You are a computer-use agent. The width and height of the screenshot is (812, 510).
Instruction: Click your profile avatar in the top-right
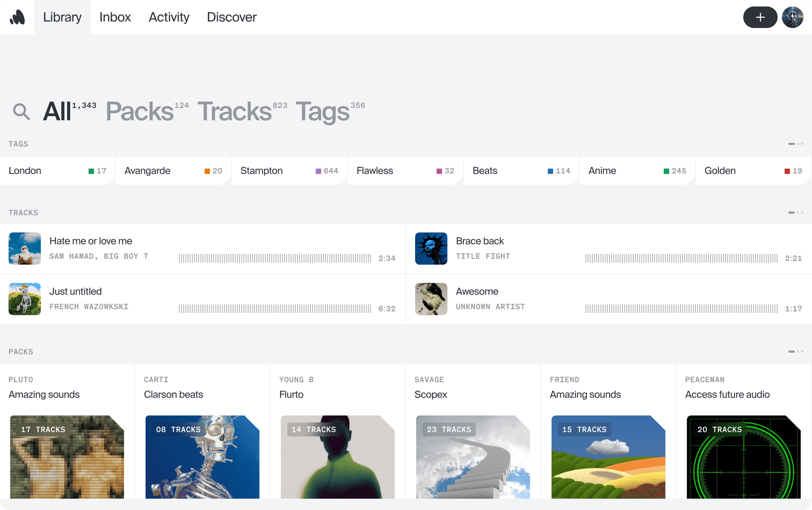[x=792, y=17]
